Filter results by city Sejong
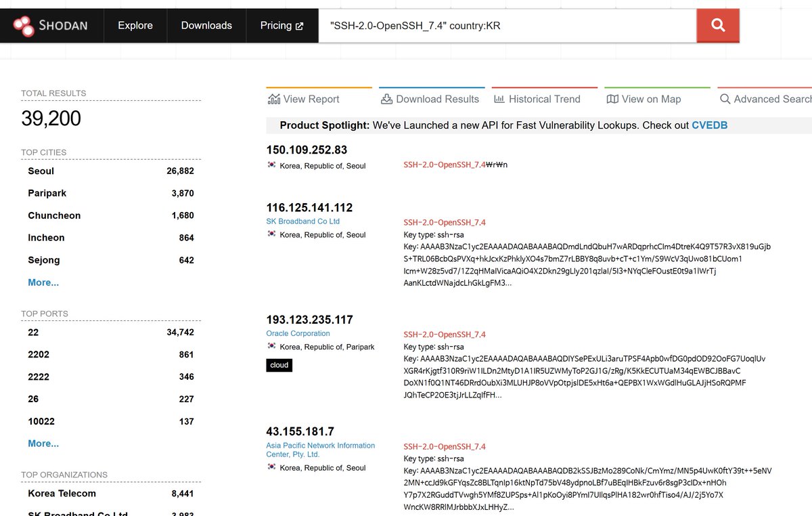 click(44, 260)
